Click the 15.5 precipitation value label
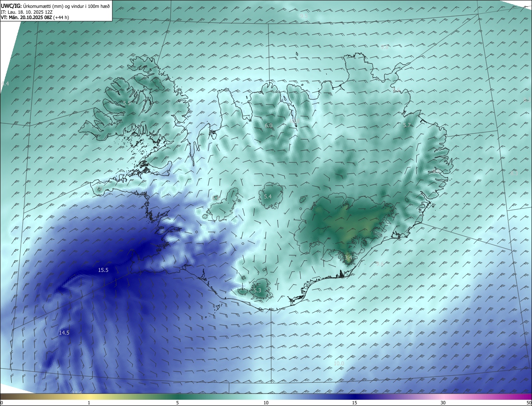The image size is (532, 406). click(103, 270)
